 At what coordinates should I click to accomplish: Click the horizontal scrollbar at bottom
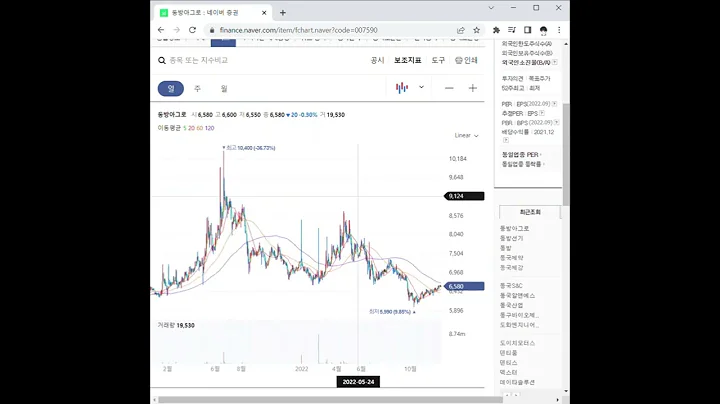(331, 400)
